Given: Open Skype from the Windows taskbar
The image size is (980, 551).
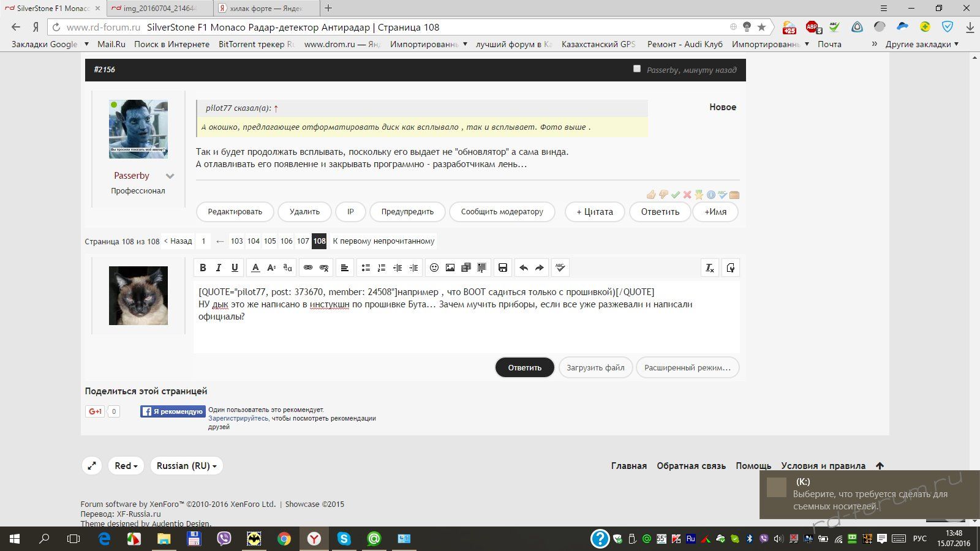Looking at the screenshot, I should (344, 539).
